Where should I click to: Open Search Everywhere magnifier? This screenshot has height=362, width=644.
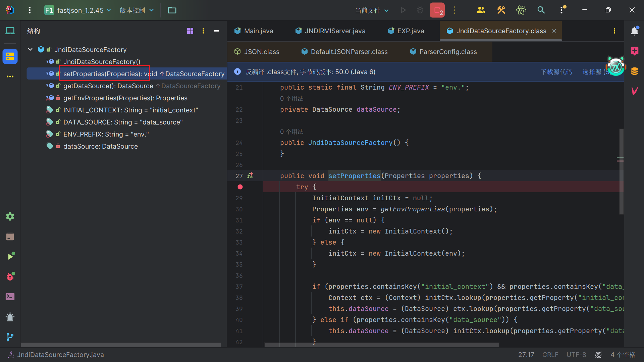(541, 10)
